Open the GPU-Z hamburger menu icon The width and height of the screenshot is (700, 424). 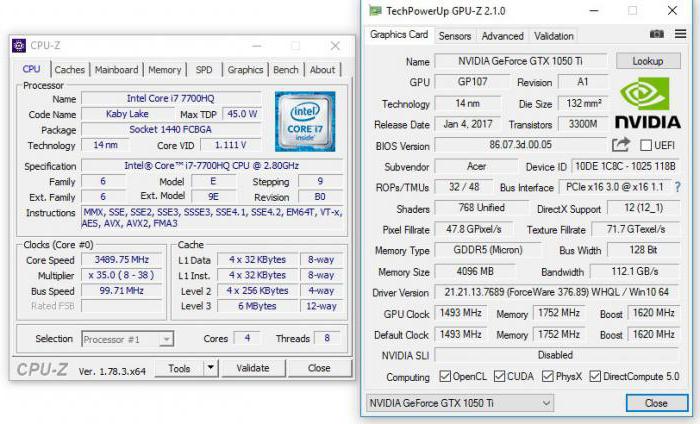pyautogui.click(x=680, y=34)
